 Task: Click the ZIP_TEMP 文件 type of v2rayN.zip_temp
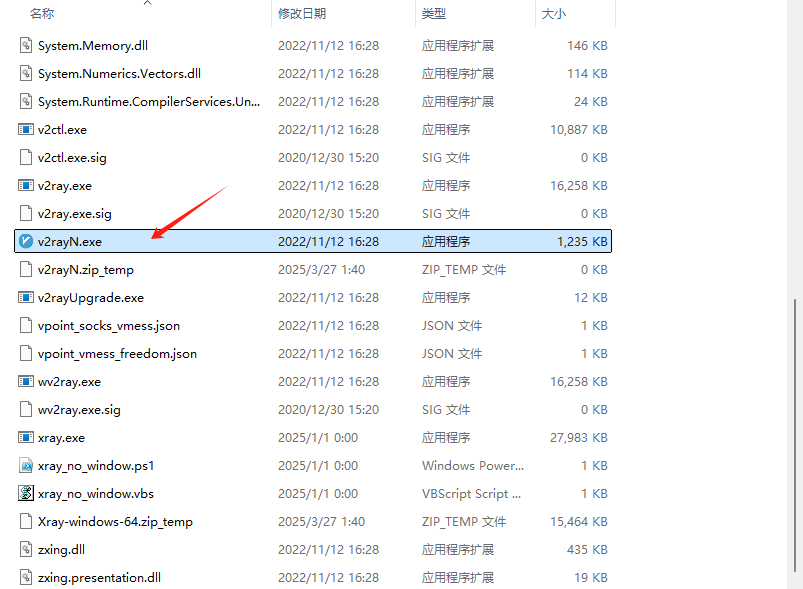tap(463, 270)
